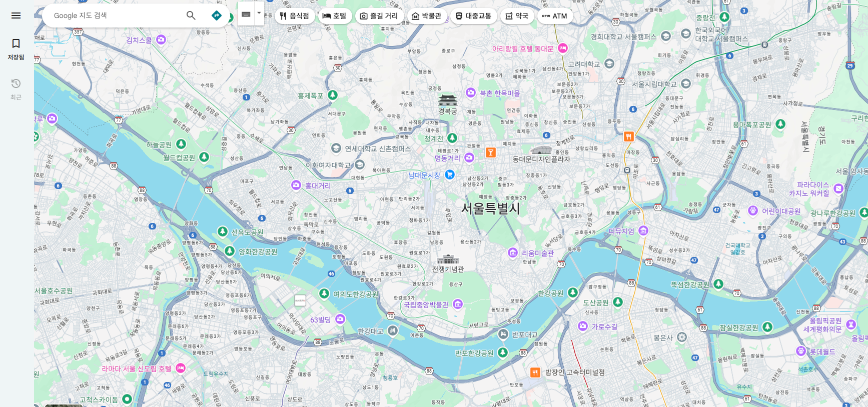Click the 연세대학교 신촌캠퍼스 pin

(336, 148)
